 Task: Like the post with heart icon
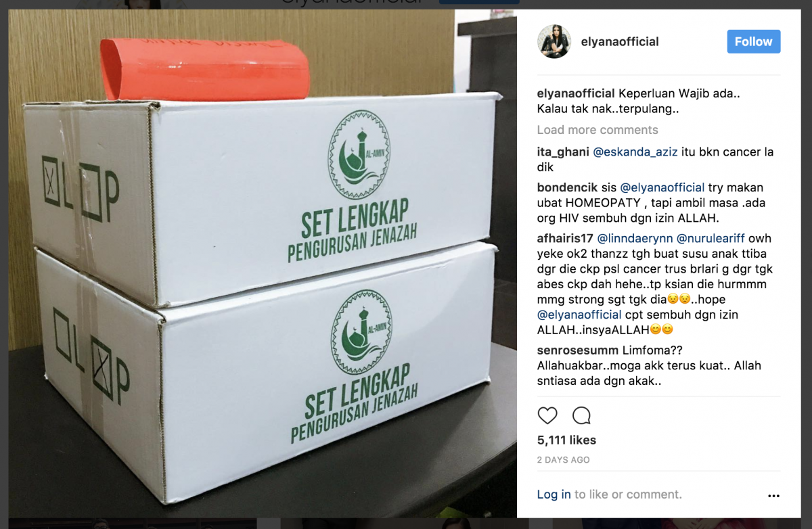pos(547,415)
